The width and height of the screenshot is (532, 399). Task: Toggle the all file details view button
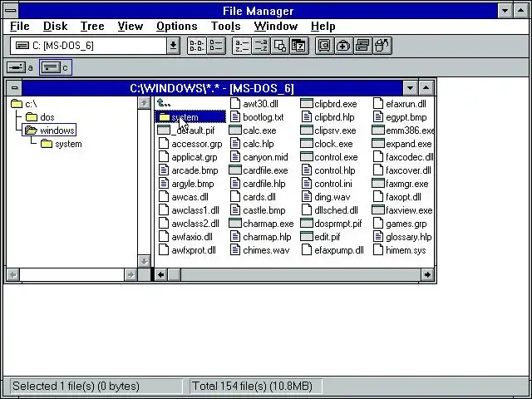tap(216, 46)
